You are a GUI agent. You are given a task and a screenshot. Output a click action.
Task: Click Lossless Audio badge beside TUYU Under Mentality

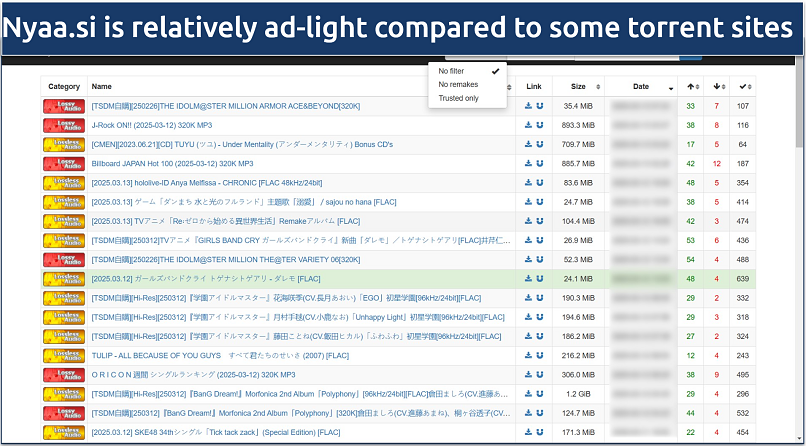(x=64, y=144)
